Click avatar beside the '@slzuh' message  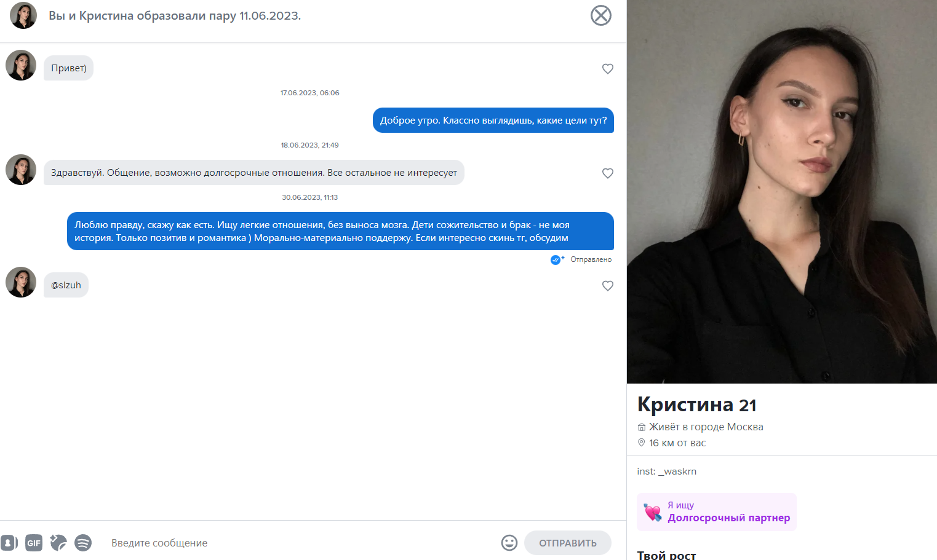point(21,282)
